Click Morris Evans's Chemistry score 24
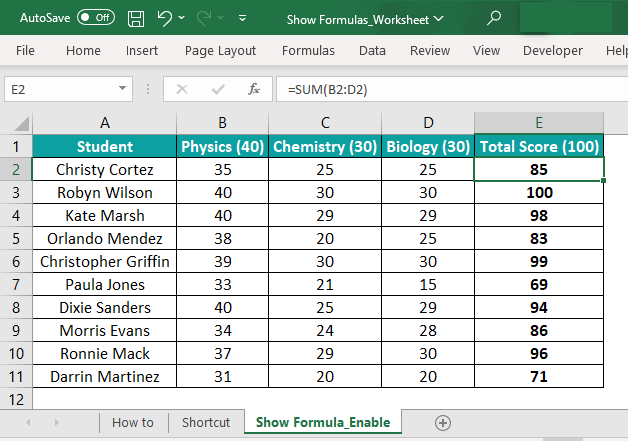The height and width of the screenshot is (441, 628). 325,330
